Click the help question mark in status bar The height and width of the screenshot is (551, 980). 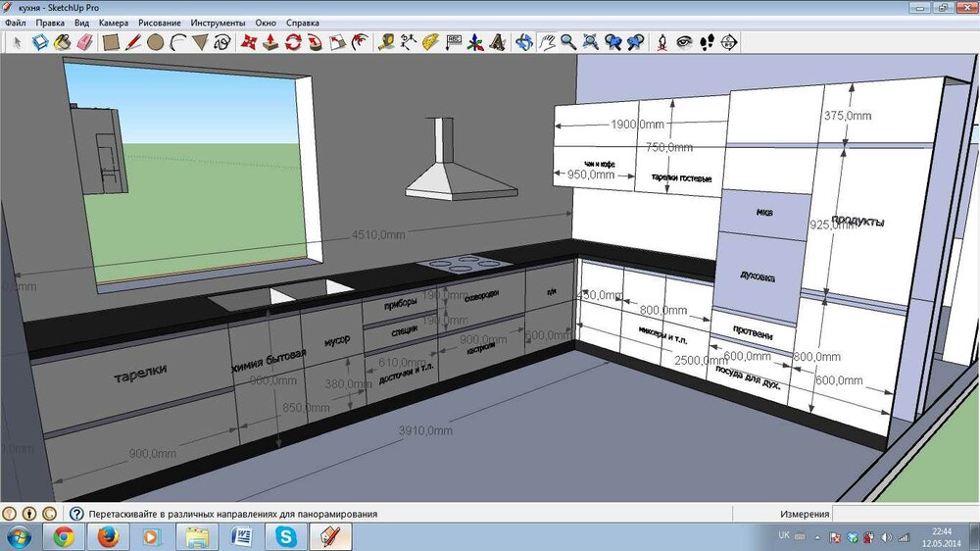coord(75,514)
